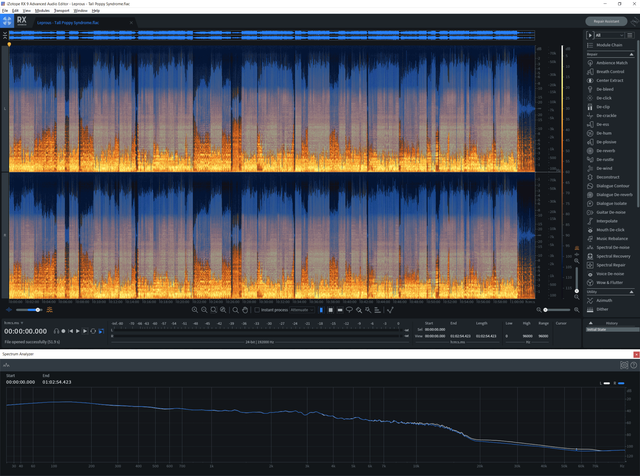Open the De-bleed module
Image resolution: width=640 pixels, height=476 pixels.
click(600, 89)
